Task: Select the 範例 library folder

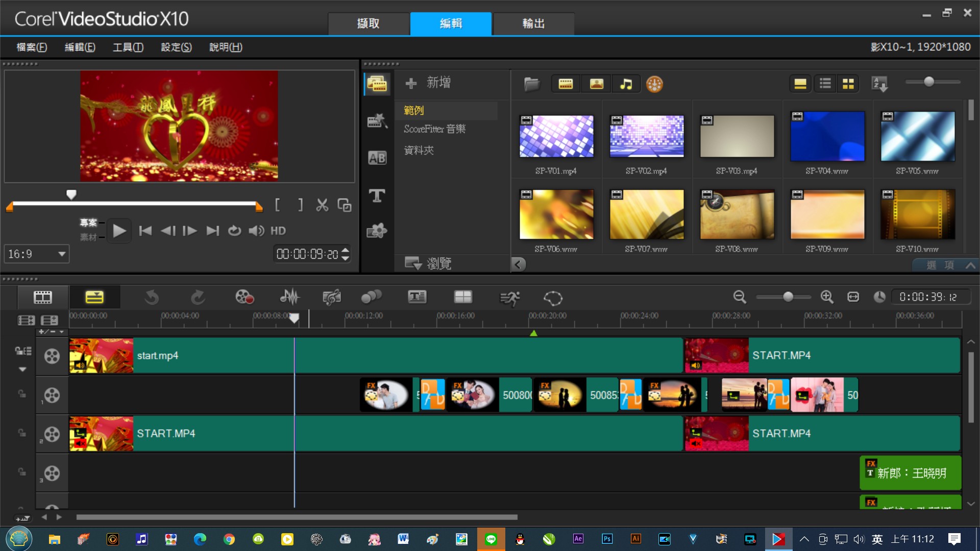Action: 414,110
